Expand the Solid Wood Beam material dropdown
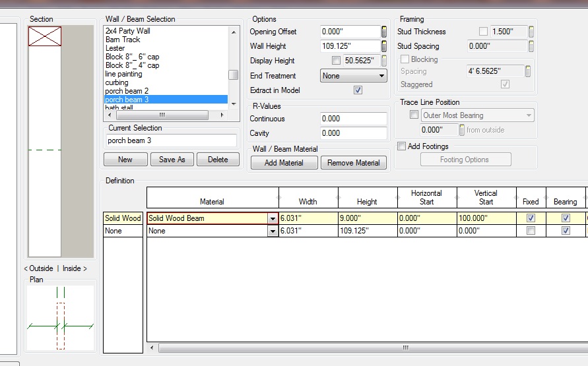The height and width of the screenshot is (366, 588). click(273, 218)
